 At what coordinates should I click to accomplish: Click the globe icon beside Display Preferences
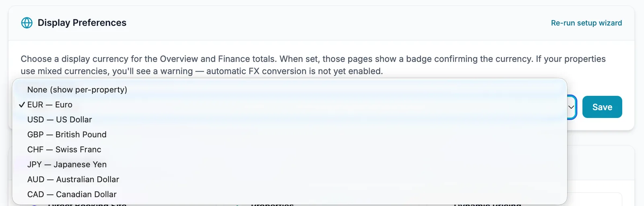pyautogui.click(x=27, y=23)
